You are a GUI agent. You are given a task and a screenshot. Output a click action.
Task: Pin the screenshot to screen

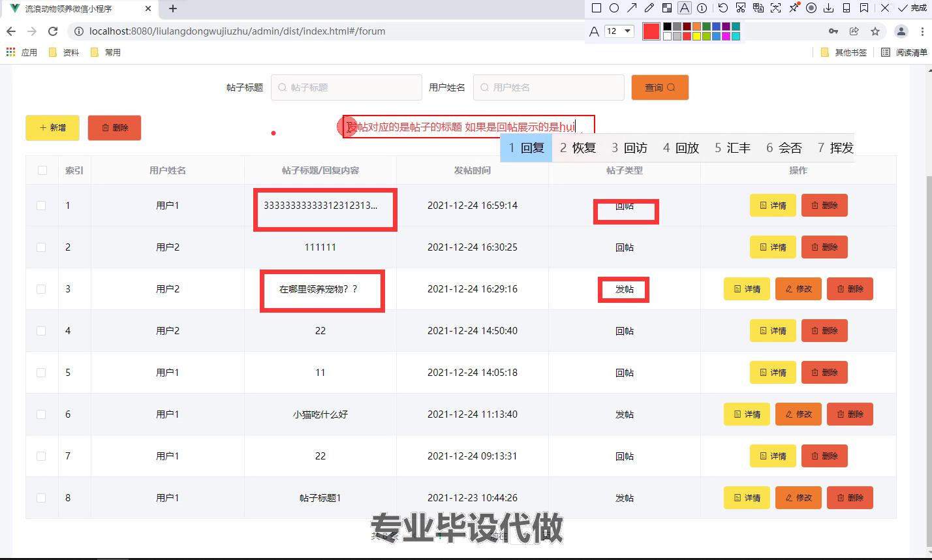pyautogui.click(x=794, y=8)
